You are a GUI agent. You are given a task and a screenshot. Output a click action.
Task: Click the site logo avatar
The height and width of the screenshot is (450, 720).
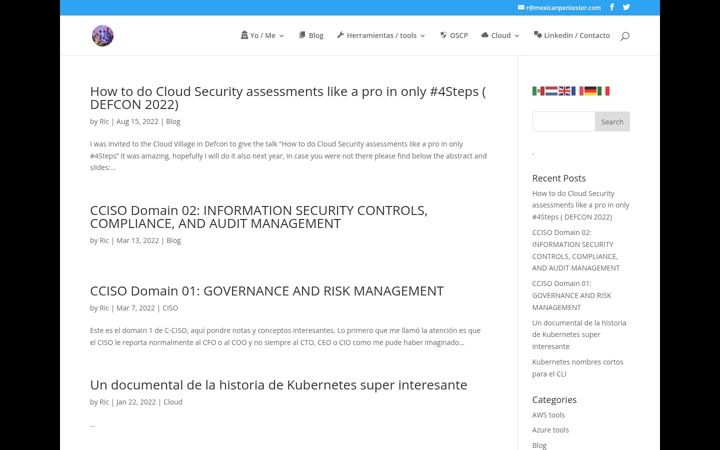click(102, 36)
